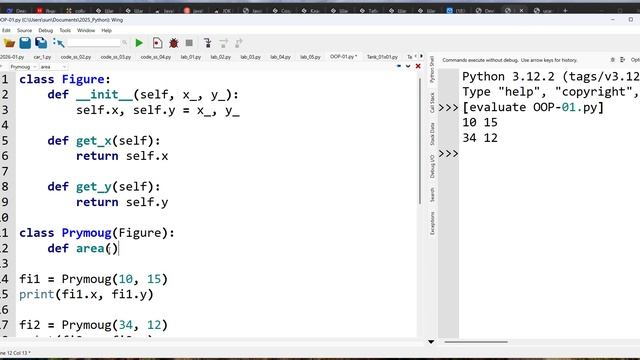
Task: Click the Python Shell horizontal scrollbar
Action: click(x=476, y=342)
